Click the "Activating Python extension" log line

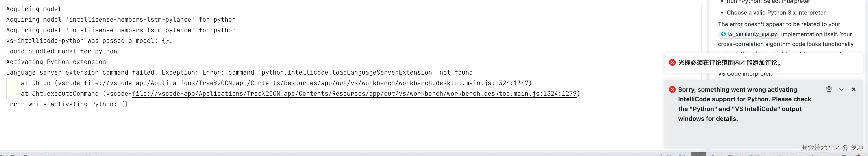point(56,62)
